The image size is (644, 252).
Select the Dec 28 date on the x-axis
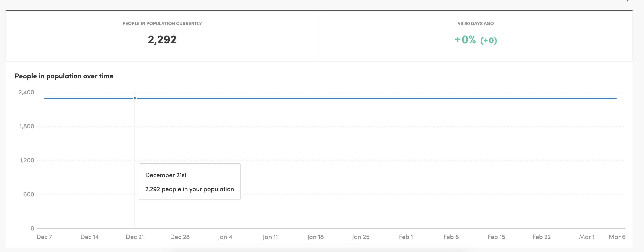180,237
